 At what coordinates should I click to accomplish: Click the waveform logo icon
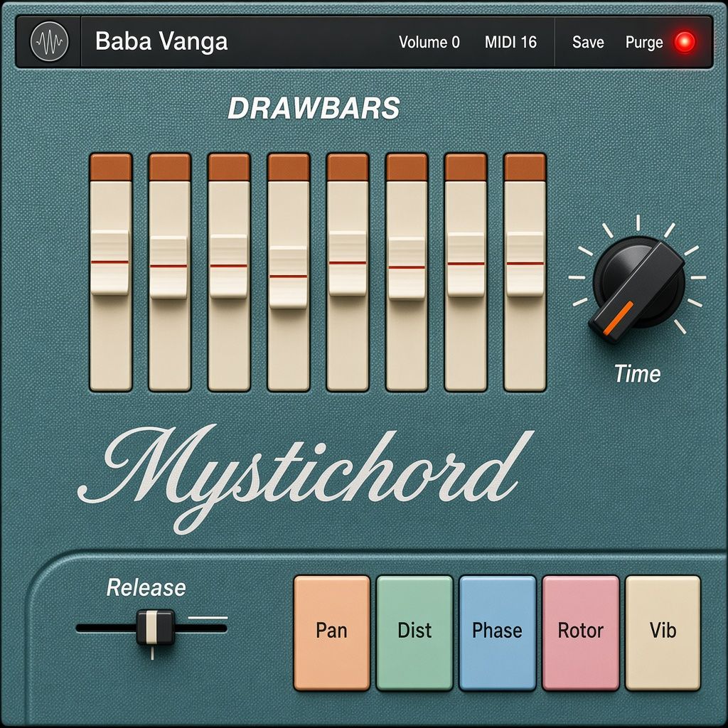tap(49, 42)
